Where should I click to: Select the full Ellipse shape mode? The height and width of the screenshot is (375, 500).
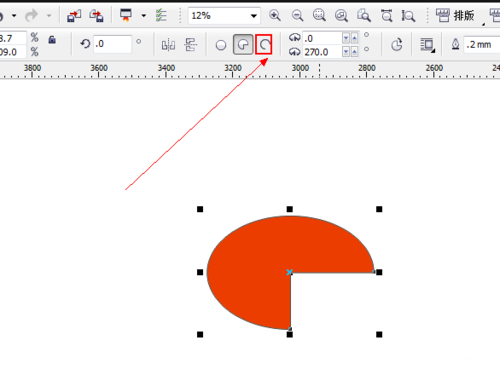[x=221, y=45]
